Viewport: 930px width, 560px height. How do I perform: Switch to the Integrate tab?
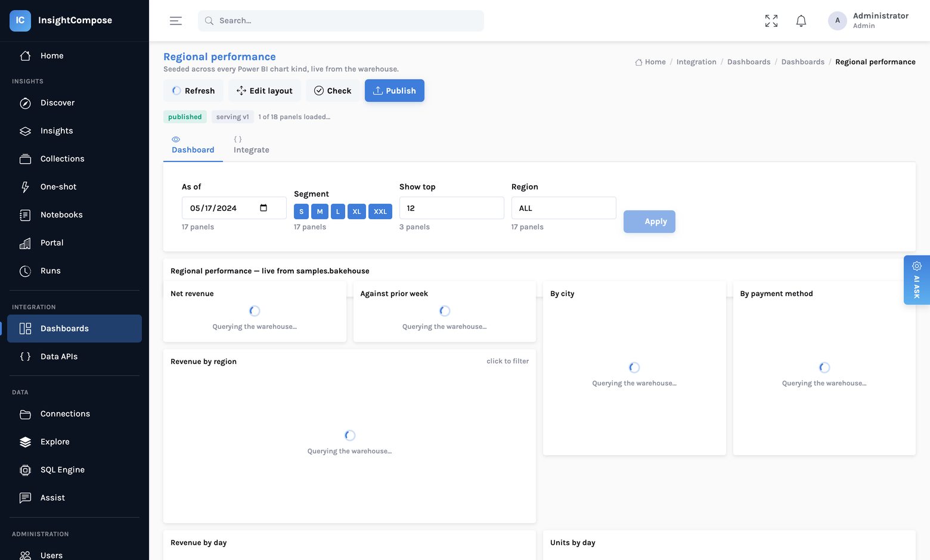tap(252, 145)
